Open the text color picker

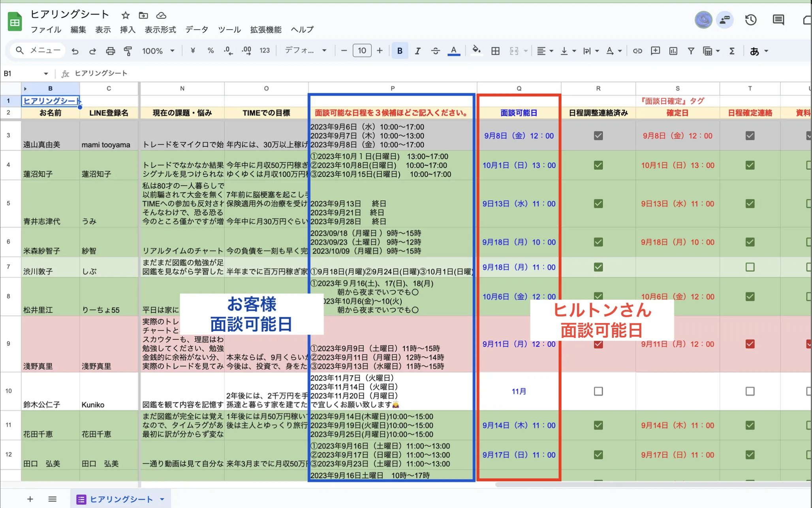pyautogui.click(x=454, y=51)
